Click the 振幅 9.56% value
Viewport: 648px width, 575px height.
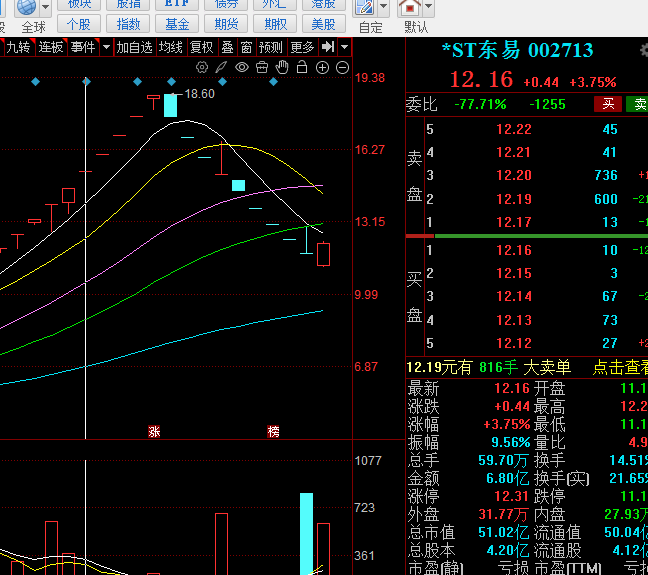[510, 442]
